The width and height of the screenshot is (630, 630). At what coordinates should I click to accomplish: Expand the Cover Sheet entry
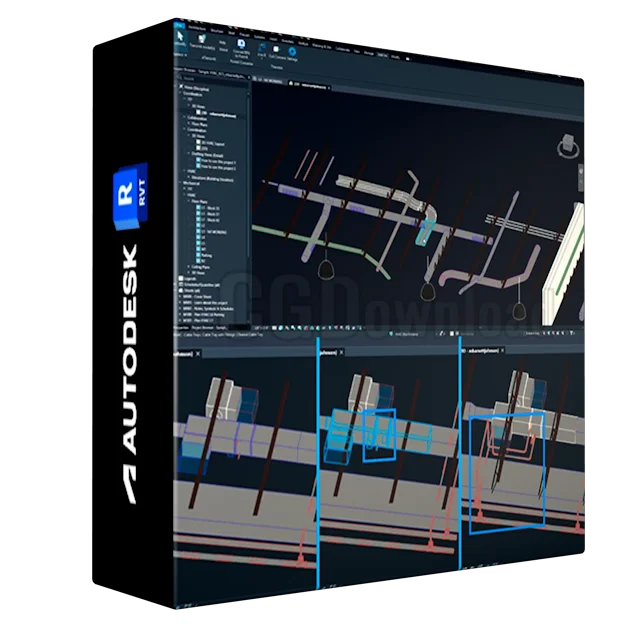point(180,297)
